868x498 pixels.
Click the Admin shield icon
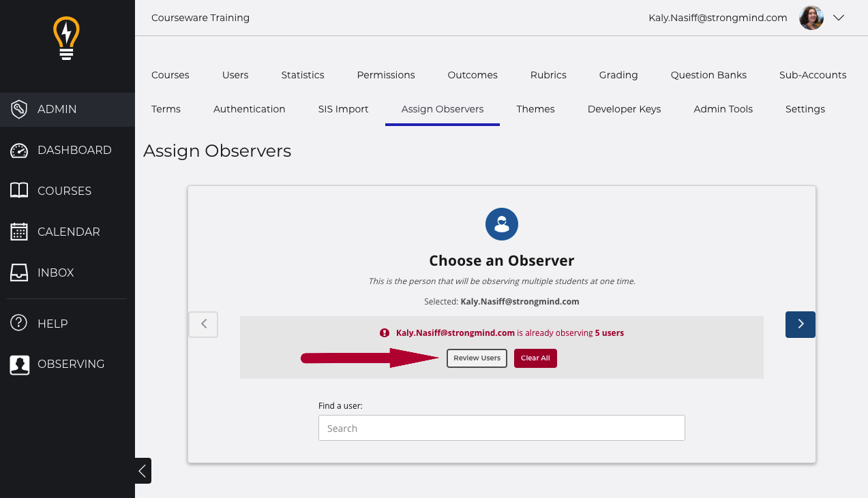point(19,109)
